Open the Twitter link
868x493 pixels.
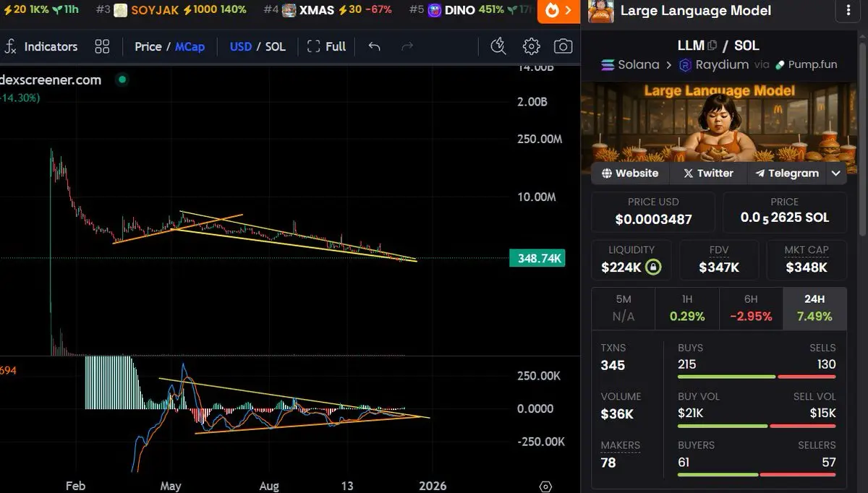pos(708,173)
